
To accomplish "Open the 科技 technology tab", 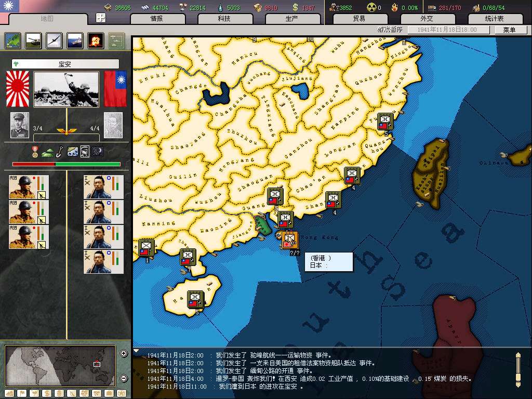I will pos(224,19).
